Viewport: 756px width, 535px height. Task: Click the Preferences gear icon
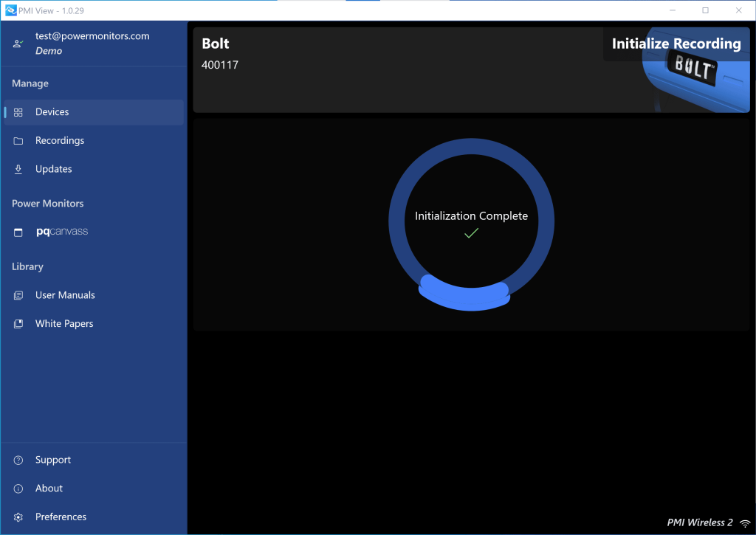[x=18, y=517]
